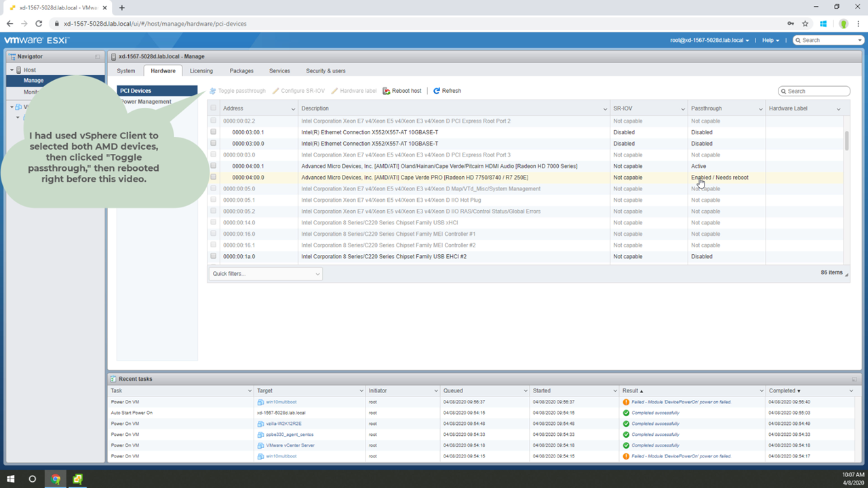Open the Address column dropdown menu
868x488 pixels.
tap(293, 109)
